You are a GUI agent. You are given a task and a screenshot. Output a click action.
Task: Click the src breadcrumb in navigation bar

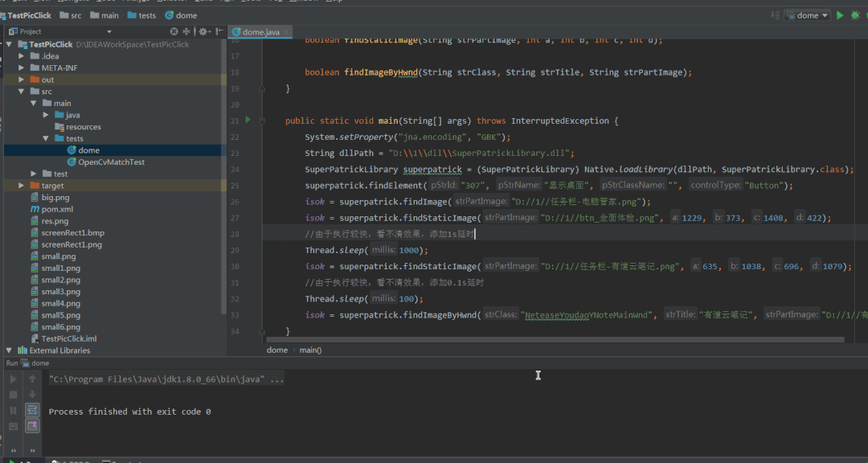(x=70, y=15)
